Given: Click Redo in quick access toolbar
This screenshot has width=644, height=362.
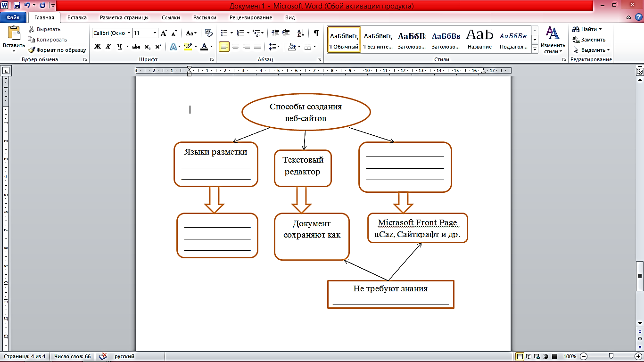Looking at the screenshot, I should [x=43, y=6].
